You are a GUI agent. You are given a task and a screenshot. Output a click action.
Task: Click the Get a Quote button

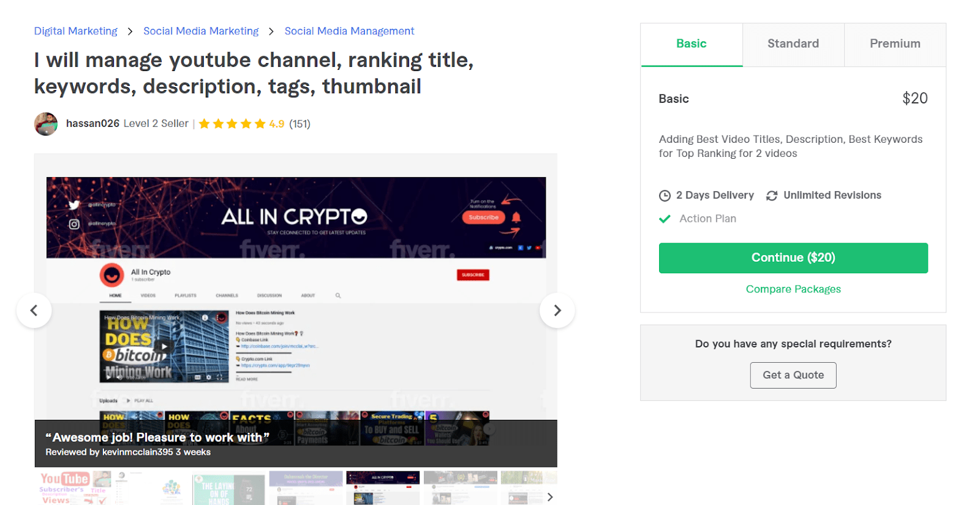pos(793,375)
